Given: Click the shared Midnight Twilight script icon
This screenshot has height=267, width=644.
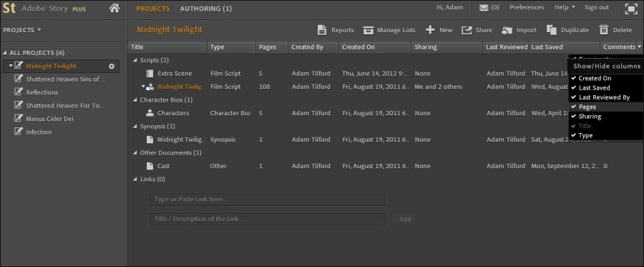Looking at the screenshot, I should (150, 87).
